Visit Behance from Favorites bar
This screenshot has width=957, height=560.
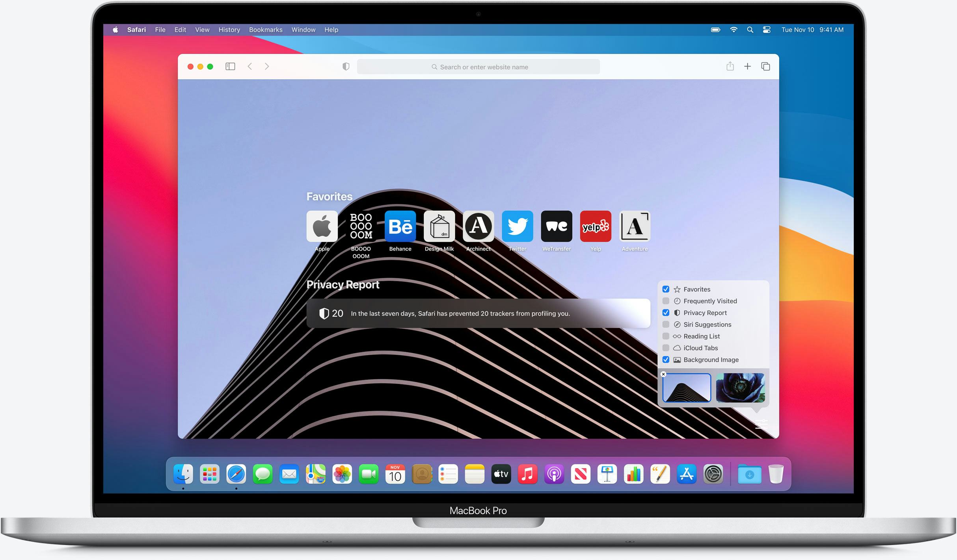(399, 226)
